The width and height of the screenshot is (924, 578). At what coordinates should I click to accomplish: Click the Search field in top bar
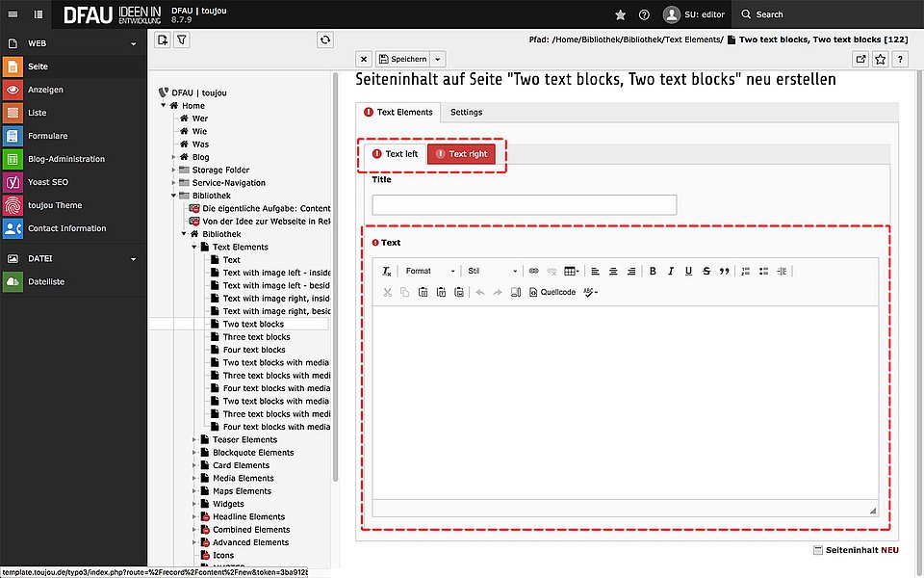pyautogui.click(x=828, y=14)
